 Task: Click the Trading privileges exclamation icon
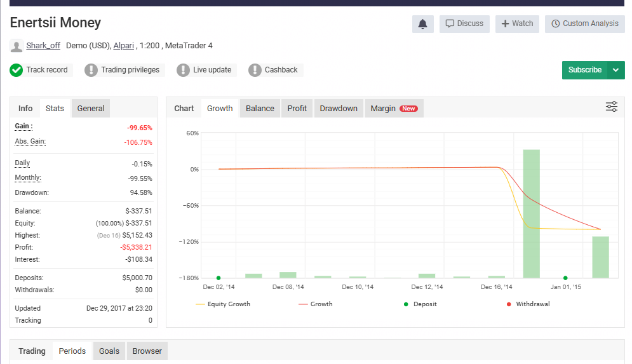point(91,70)
